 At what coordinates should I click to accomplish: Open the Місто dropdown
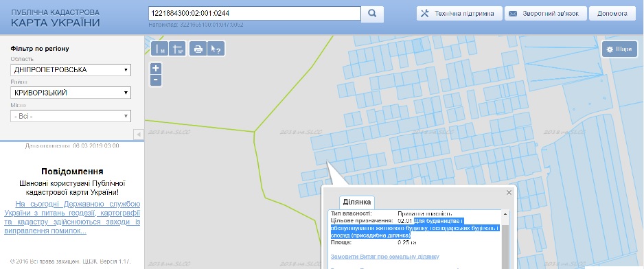point(71,116)
